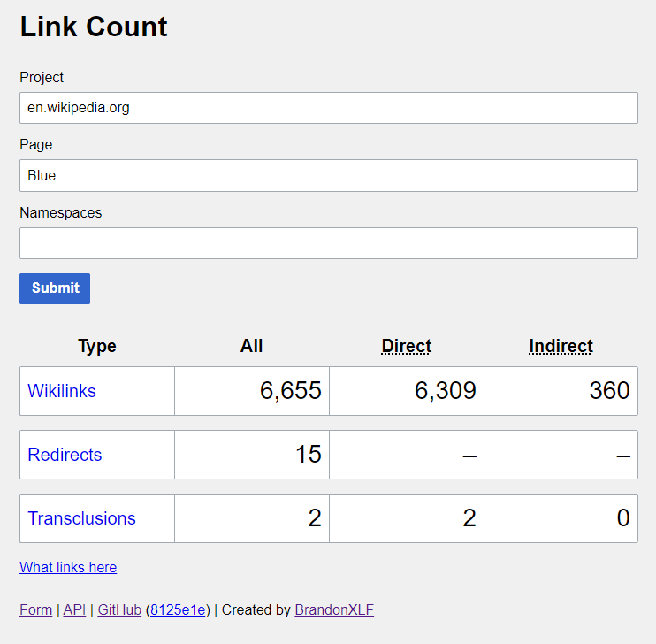Viewport: 656px width, 644px height.
Task: Select the redirects count 15 cell
Action: click(x=252, y=455)
